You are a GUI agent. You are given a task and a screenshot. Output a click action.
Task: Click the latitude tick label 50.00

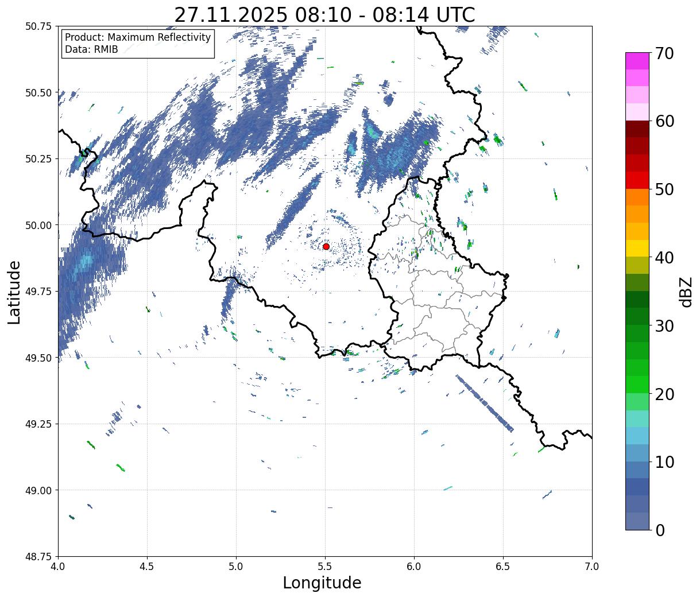pyautogui.click(x=38, y=225)
